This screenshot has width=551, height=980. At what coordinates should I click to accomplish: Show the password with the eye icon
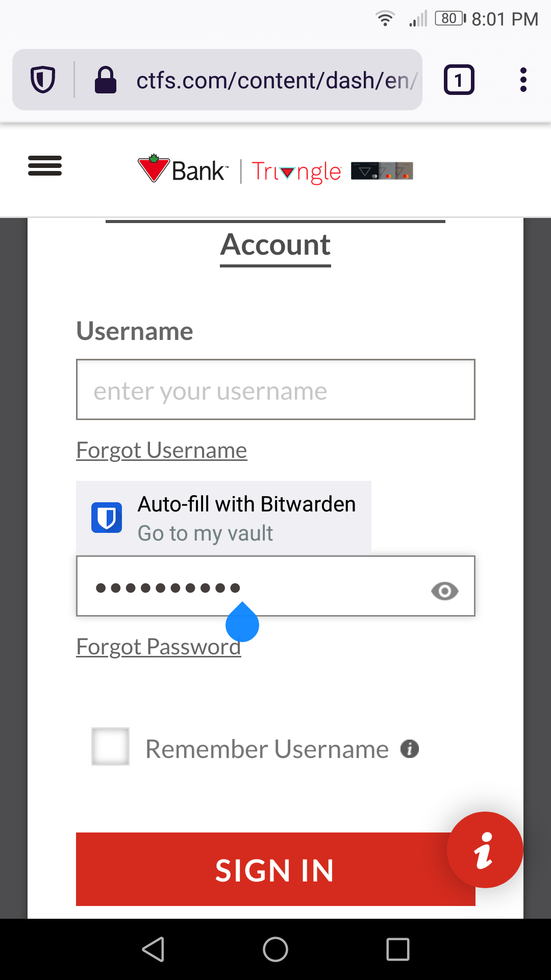point(444,591)
